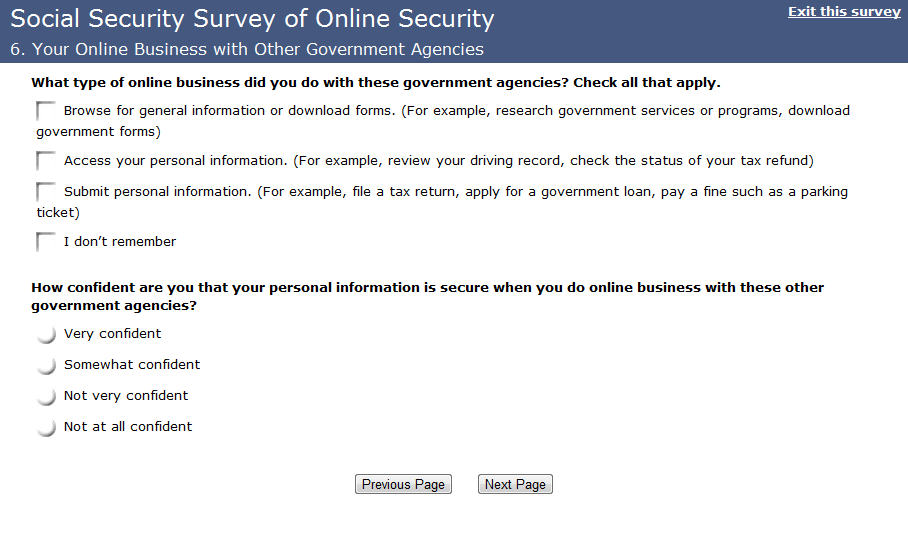Click the 'Very confident' label text
Viewport: 908px width, 539px height.
pyautogui.click(x=112, y=334)
